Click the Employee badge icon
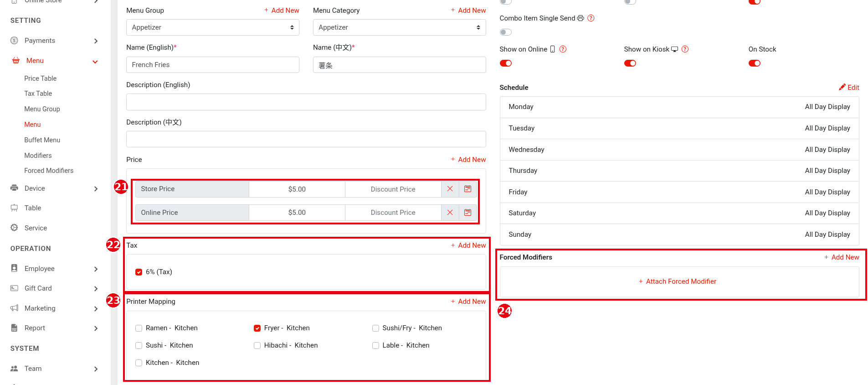This screenshot has height=385, width=868. [15, 268]
